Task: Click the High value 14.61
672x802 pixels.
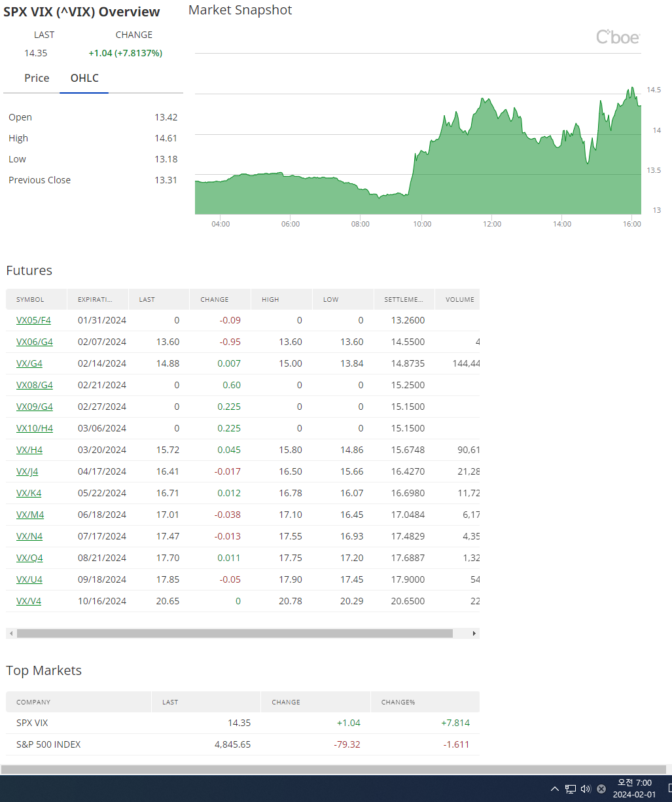Action: [x=166, y=138]
